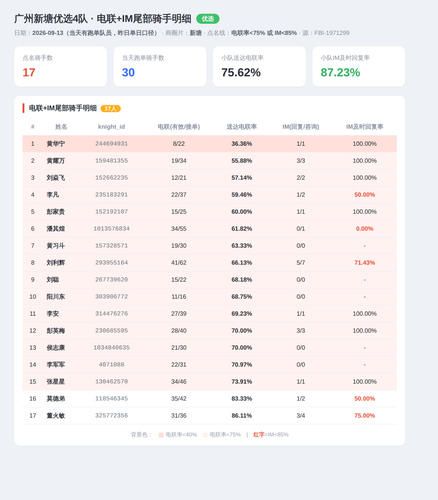This screenshot has width=438, height=500.
Task: Click the red 0.00% IM rate
Action: 364,229
